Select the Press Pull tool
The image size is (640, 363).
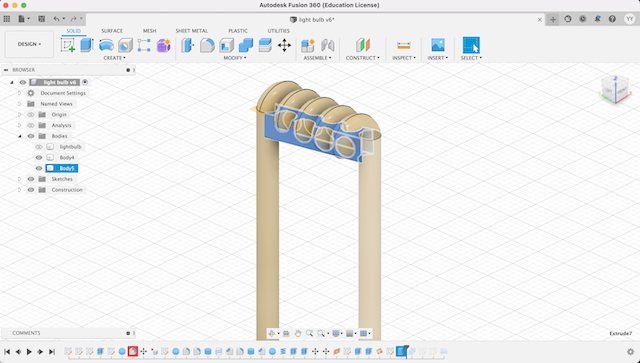(187, 45)
